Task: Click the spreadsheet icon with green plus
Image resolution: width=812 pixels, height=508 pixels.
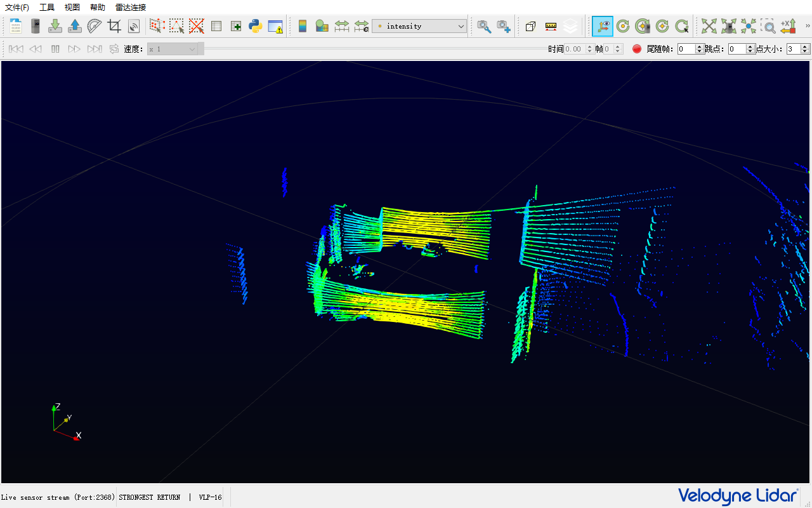Action: (236, 26)
